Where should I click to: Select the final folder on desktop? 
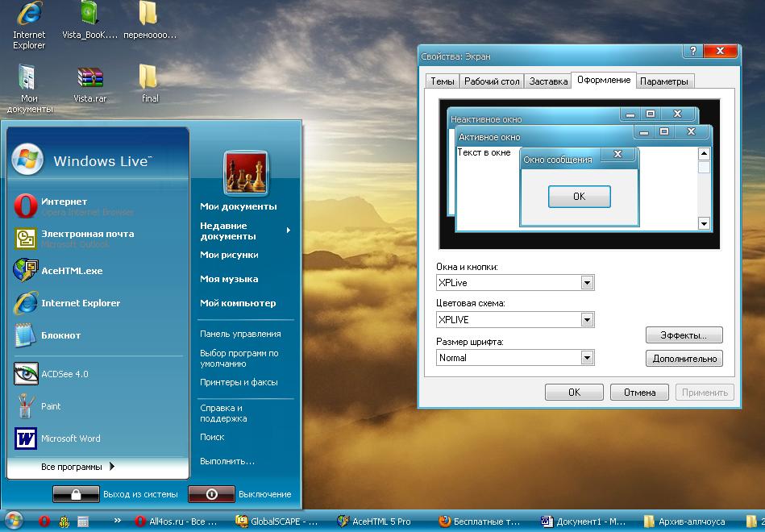[149, 84]
